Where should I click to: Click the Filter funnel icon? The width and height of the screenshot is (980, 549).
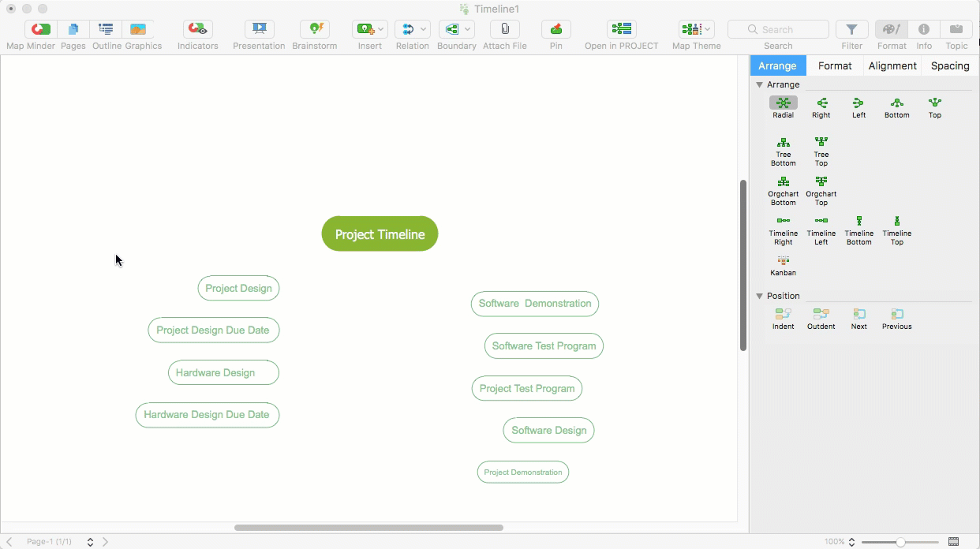(x=852, y=29)
